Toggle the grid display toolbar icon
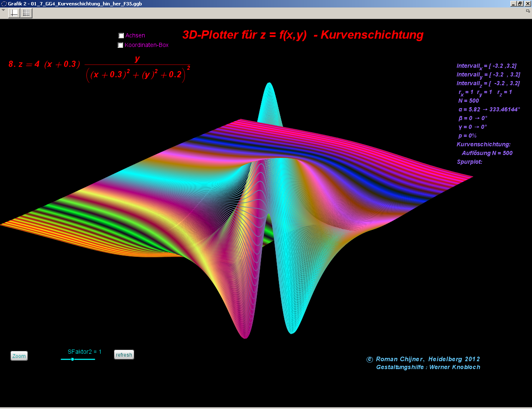Viewport: 532px width, 409px height. click(x=26, y=13)
